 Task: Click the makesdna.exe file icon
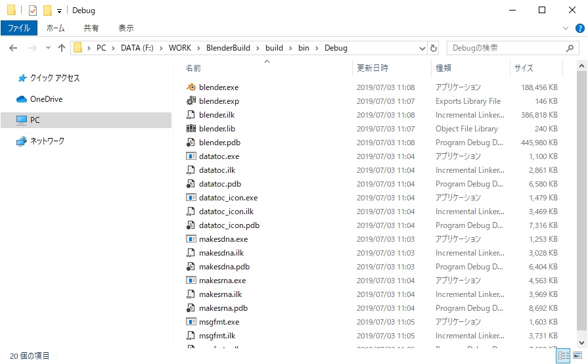[x=191, y=239]
